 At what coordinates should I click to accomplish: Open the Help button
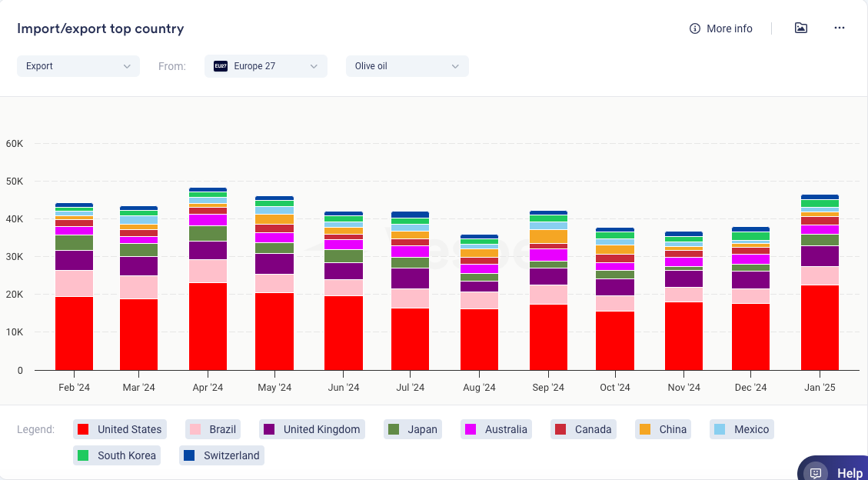[849, 473]
